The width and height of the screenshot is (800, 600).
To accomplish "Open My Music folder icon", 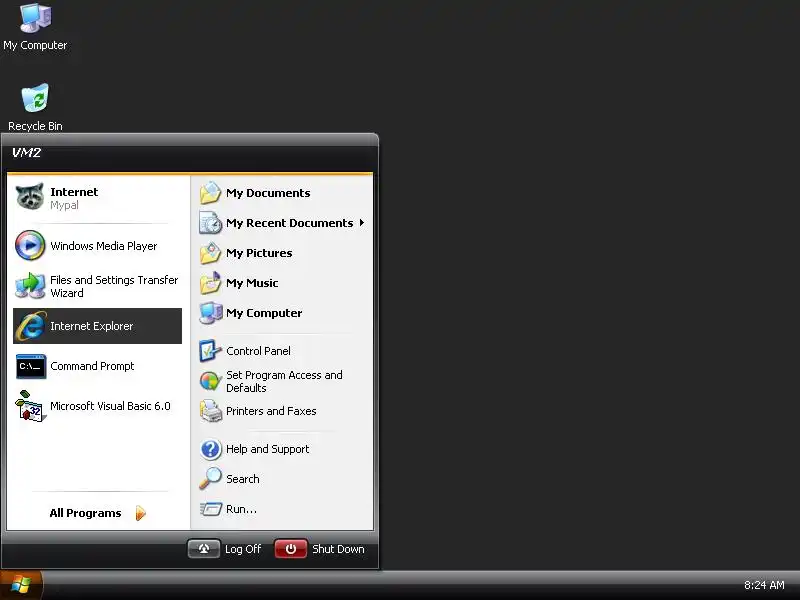I will (210, 283).
